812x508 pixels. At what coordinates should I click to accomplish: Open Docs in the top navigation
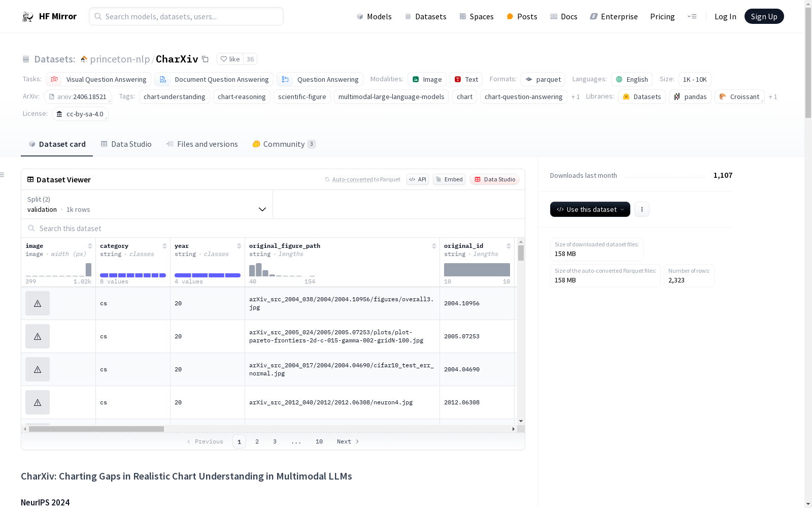[x=563, y=16]
